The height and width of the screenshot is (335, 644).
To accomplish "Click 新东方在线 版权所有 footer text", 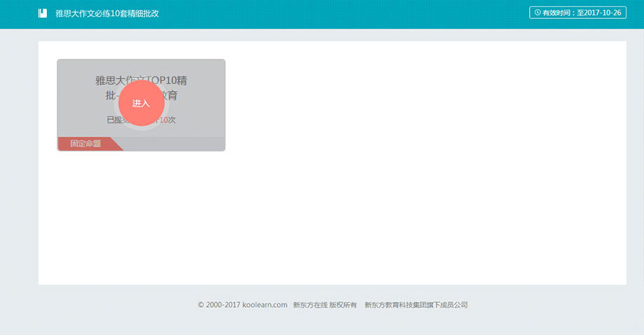I will pos(324,305).
